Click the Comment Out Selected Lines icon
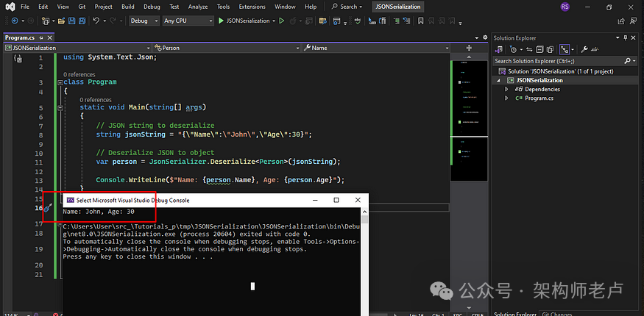The height and width of the screenshot is (316, 644). point(396,21)
